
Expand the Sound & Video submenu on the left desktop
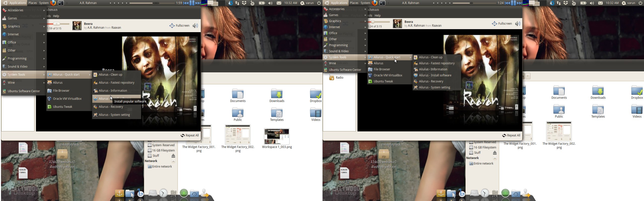tap(24, 67)
